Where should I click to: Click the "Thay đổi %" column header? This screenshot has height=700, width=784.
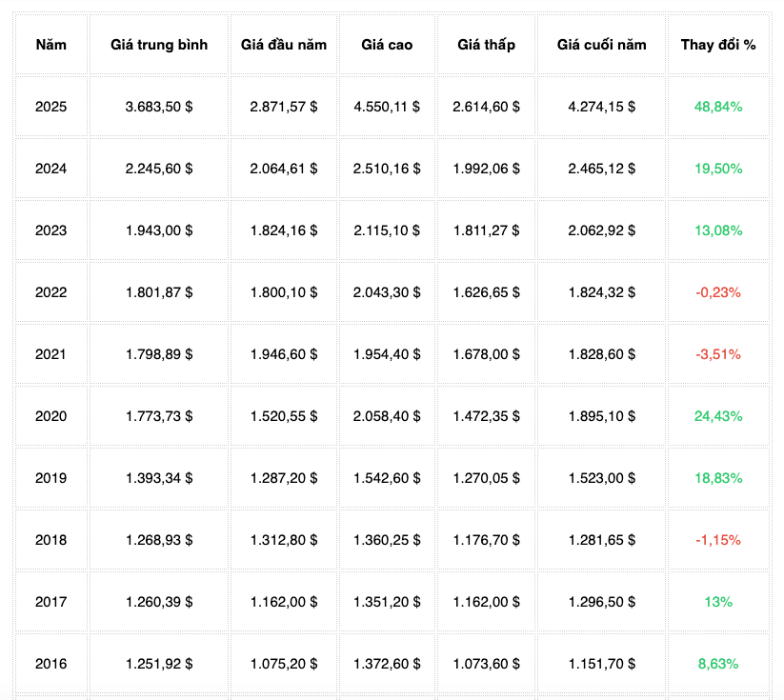click(717, 45)
